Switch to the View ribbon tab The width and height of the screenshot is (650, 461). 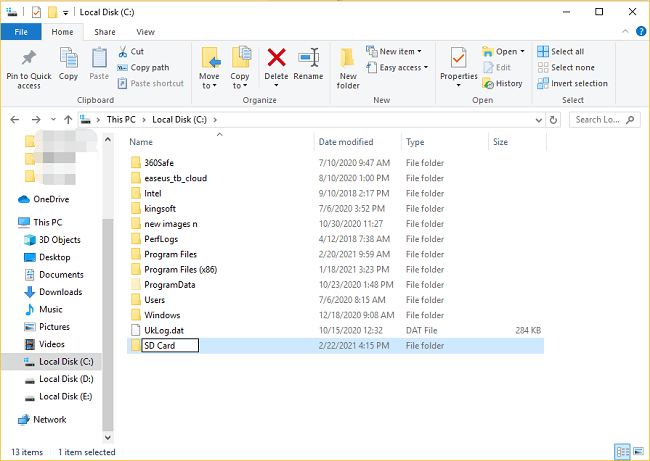tap(146, 32)
